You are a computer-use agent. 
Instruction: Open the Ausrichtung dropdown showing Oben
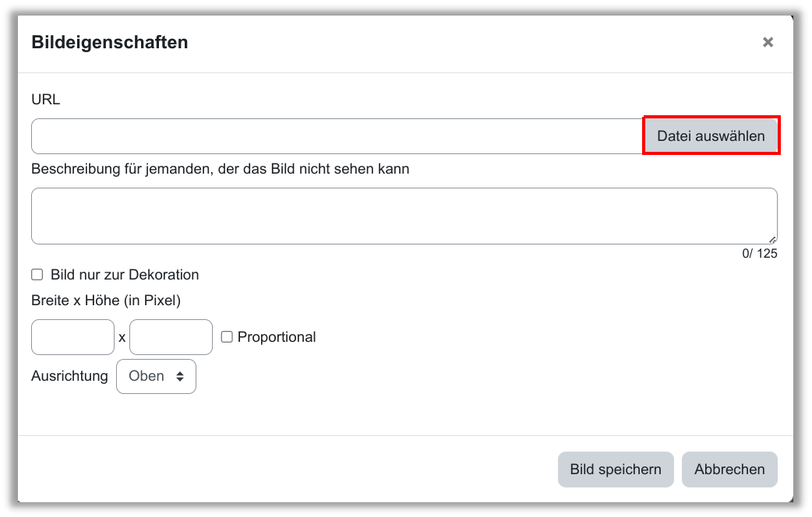[x=156, y=376]
